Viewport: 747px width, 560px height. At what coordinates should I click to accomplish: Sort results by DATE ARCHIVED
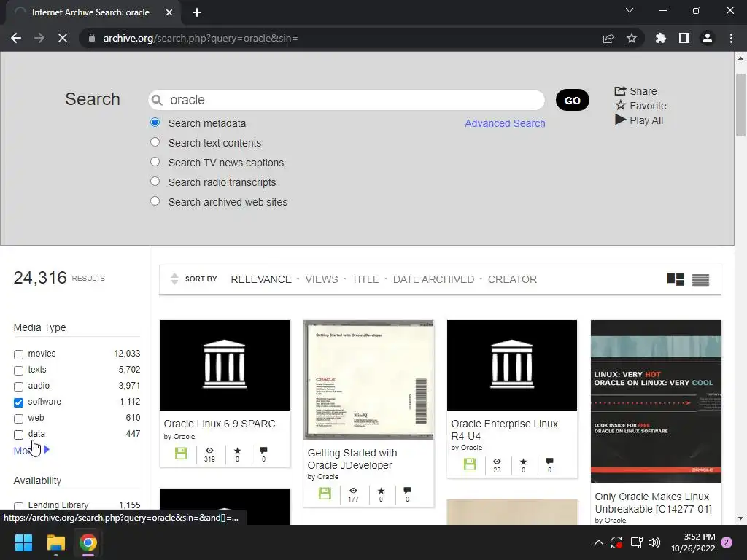point(433,279)
